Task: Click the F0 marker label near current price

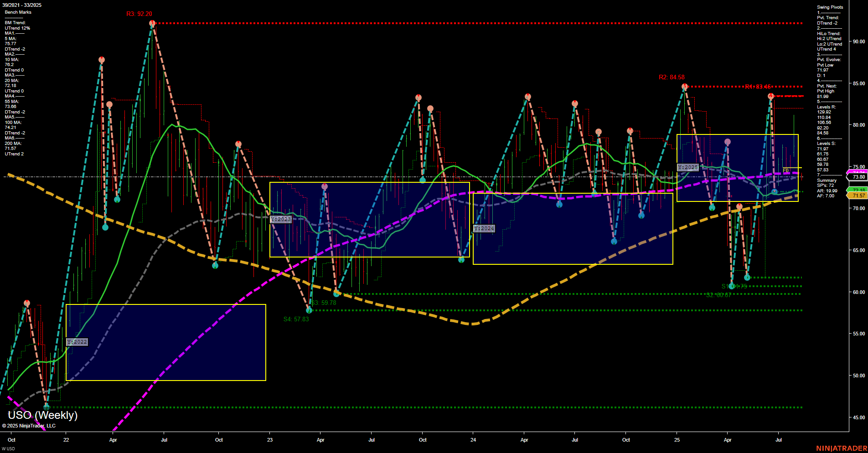Action: [785, 171]
